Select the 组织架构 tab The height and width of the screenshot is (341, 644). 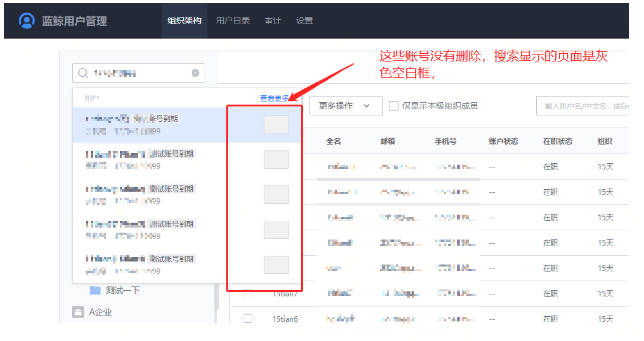coord(184,20)
